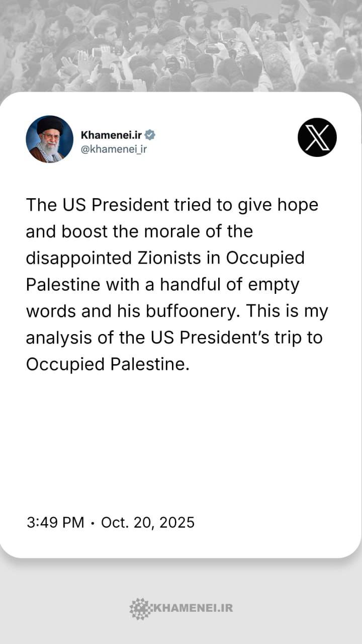This screenshot has height=644, width=362.
Task: Click the X logo icon
Action: point(317,137)
